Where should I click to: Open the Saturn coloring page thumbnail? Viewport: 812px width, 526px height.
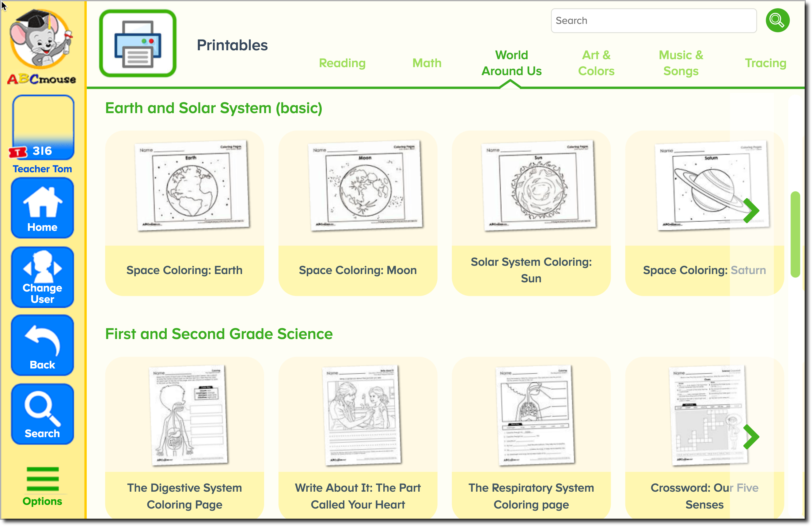tap(713, 185)
